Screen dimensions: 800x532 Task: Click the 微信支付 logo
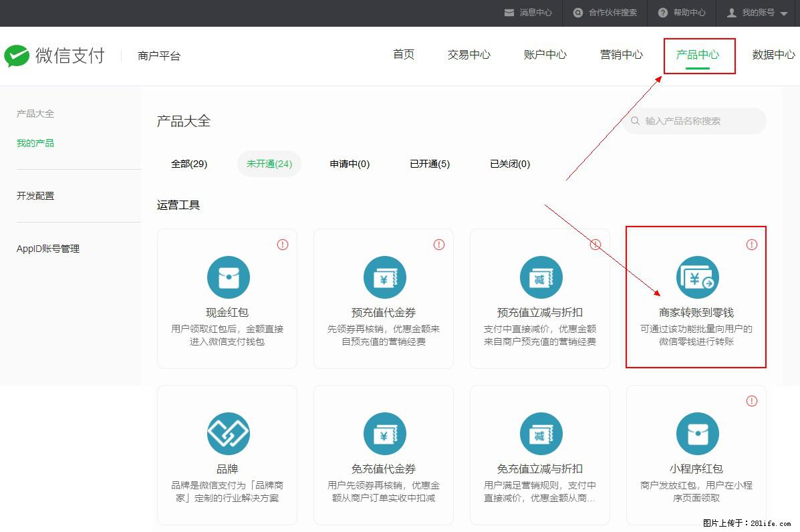(x=55, y=55)
